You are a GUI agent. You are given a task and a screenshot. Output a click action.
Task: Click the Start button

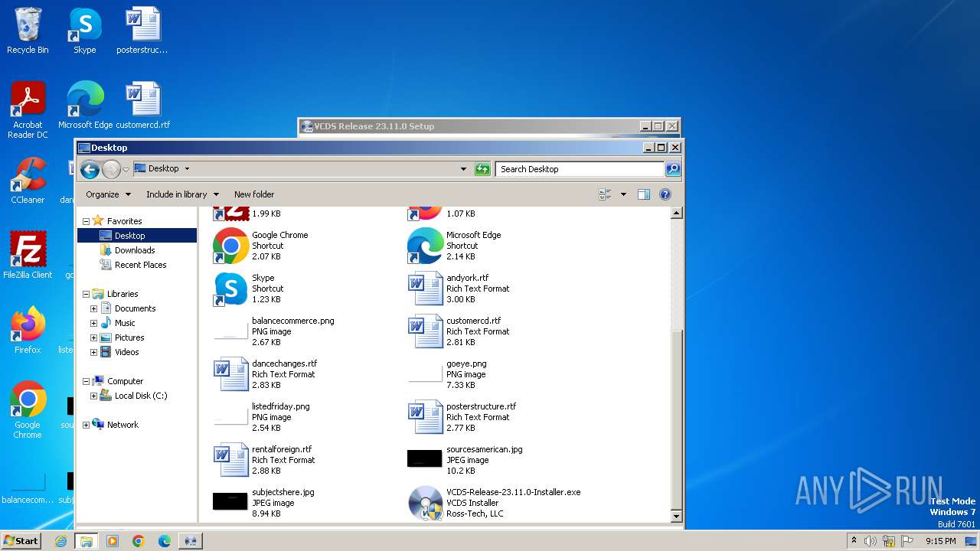click(x=21, y=540)
